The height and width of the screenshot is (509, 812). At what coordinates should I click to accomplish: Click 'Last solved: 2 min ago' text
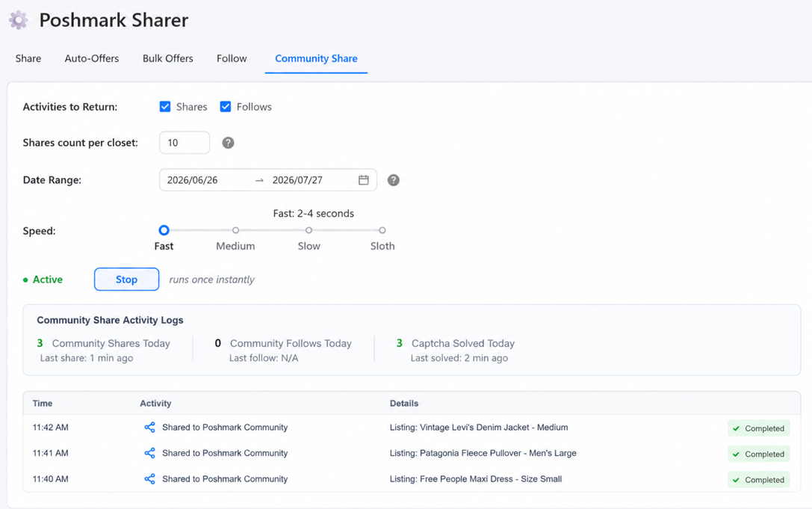coord(459,358)
